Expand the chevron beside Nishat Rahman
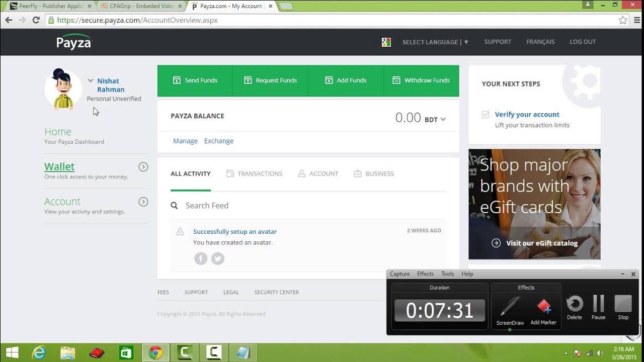 [x=91, y=80]
